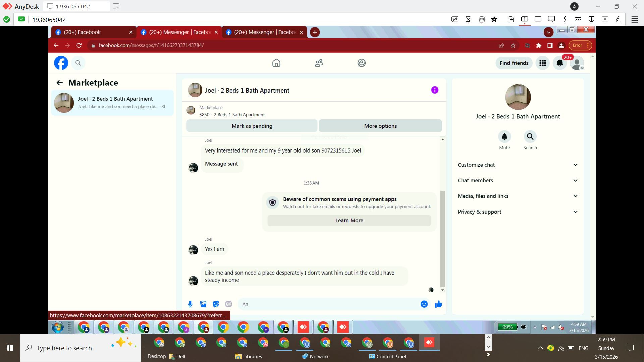This screenshot has width=644, height=362.
Task: Mute the Joel conversation
Action: (504, 136)
